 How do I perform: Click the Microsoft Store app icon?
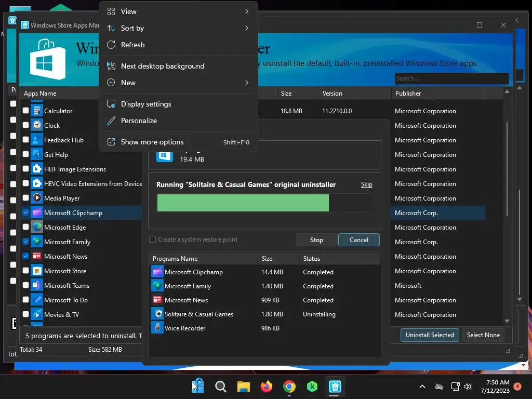point(37,271)
